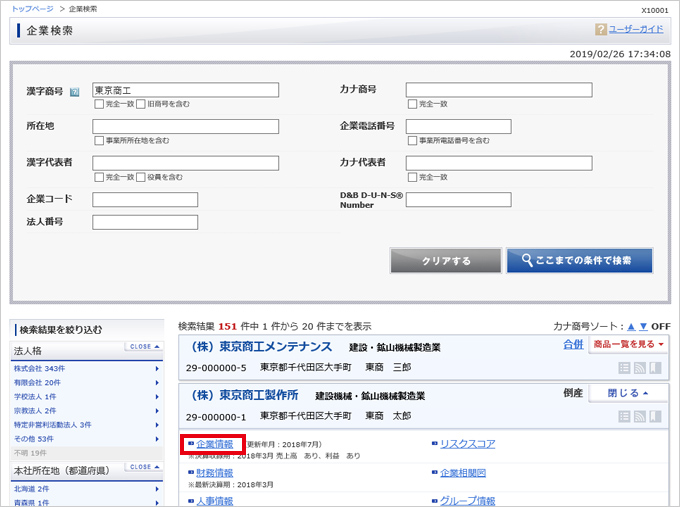Click the help icon beside 漢字商号
The image size is (680, 507).
click(x=74, y=91)
